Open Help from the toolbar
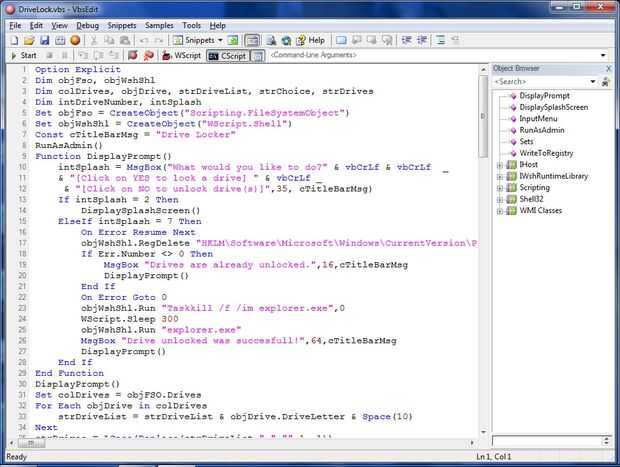This screenshot has height=467, width=620. 311,40
